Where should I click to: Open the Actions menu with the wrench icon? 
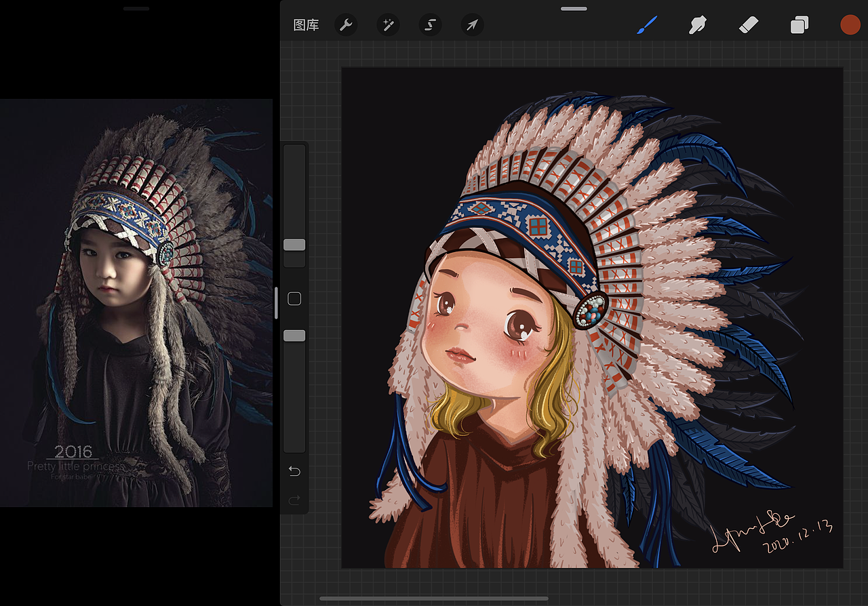click(x=345, y=25)
